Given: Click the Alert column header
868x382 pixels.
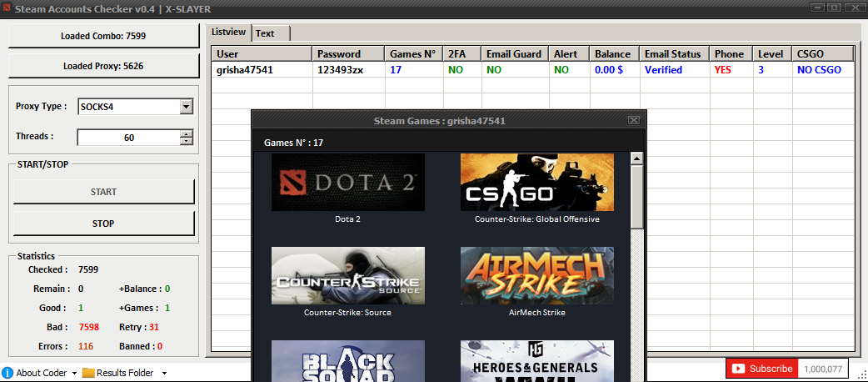Looking at the screenshot, I should tap(569, 53).
